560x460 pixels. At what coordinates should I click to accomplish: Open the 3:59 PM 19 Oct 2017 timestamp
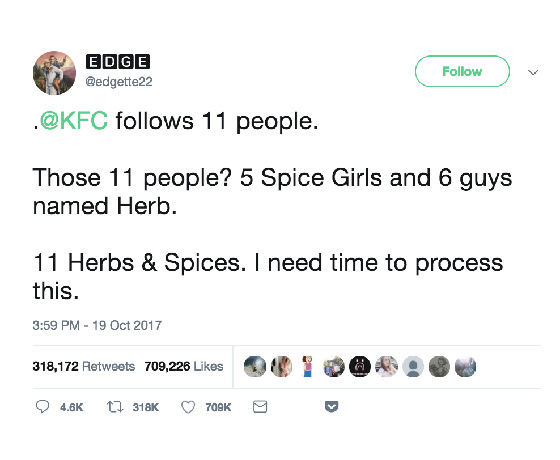pyautogui.click(x=97, y=325)
